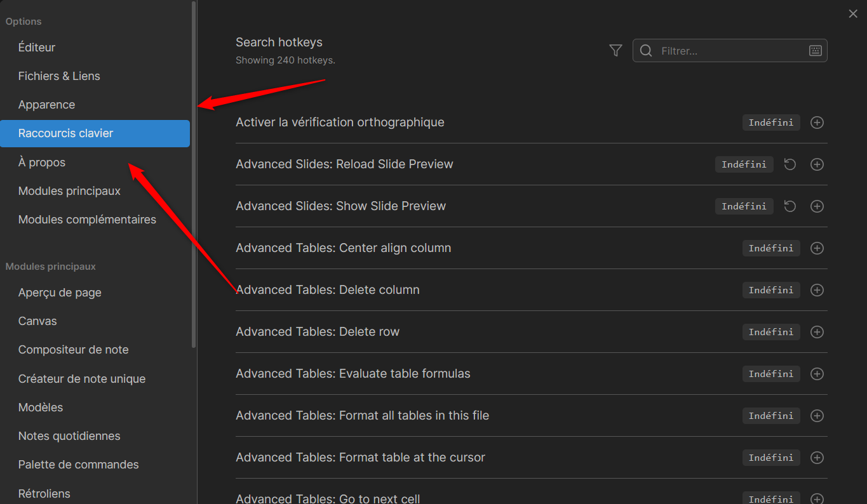This screenshot has height=504, width=867.
Task: Click the hotkey filter funnel icon
Action: (x=615, y=51)
